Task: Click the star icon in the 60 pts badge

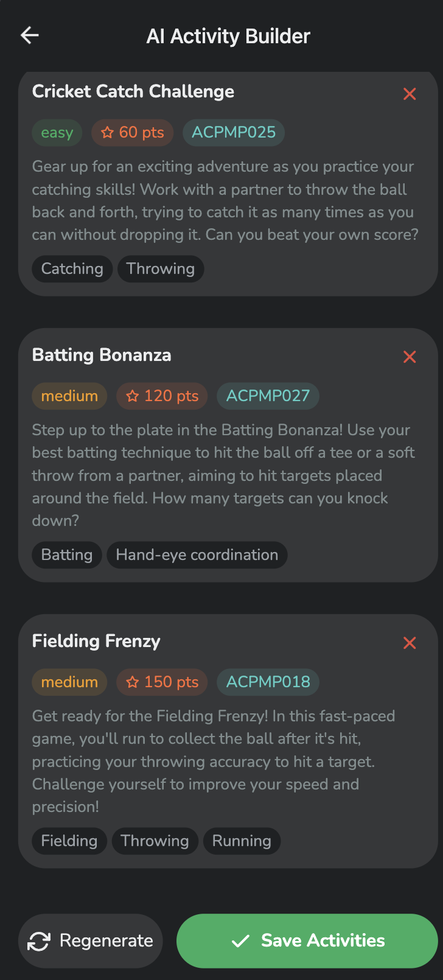Action: tap(108, 132)
